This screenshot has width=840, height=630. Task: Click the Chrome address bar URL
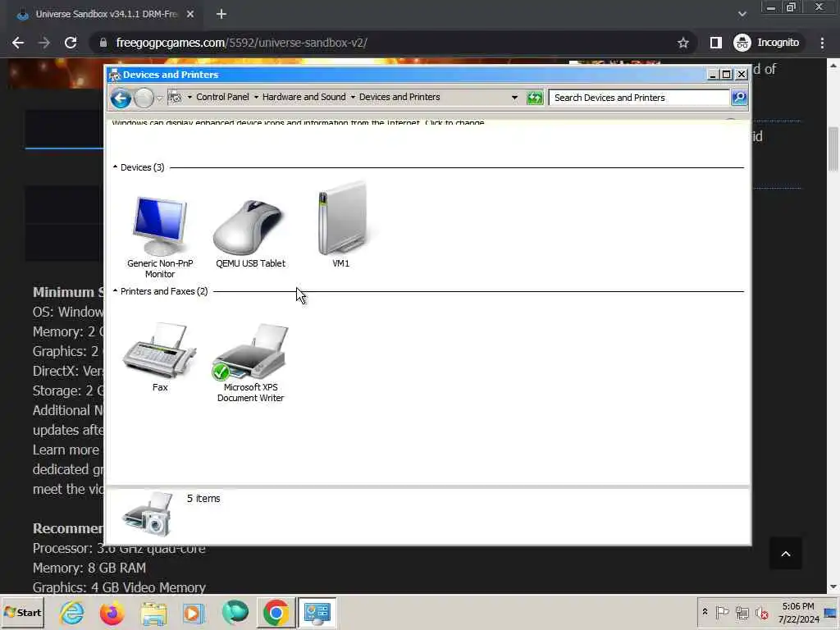242,43
